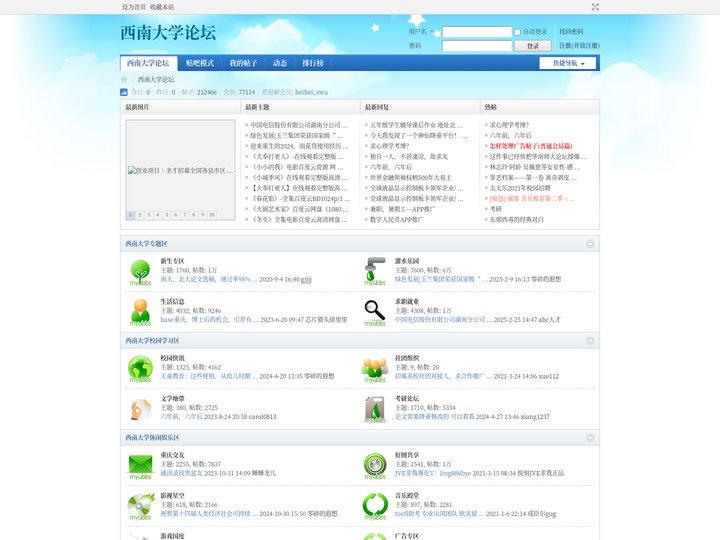Image resolution: width=720 pixels, height=540 pixels.
Task: Open the 考研论坛 forum title
Action: 407,399
